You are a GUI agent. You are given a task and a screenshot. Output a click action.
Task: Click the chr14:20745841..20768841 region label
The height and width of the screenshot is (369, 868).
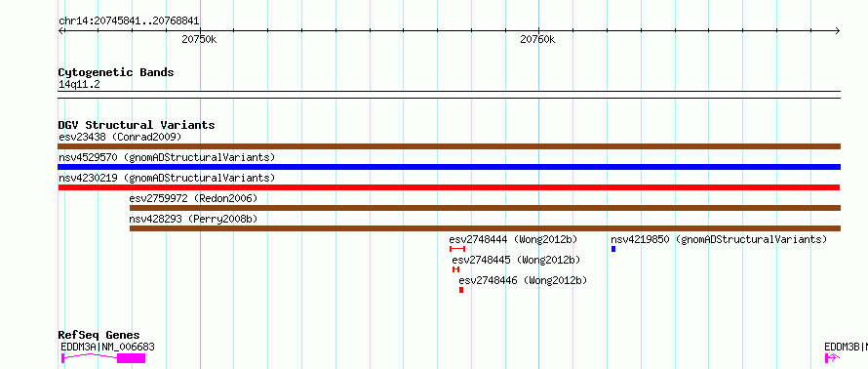[129, 21]
